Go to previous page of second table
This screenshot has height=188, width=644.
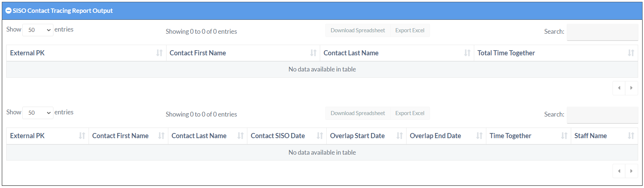[x=619, y=171]
